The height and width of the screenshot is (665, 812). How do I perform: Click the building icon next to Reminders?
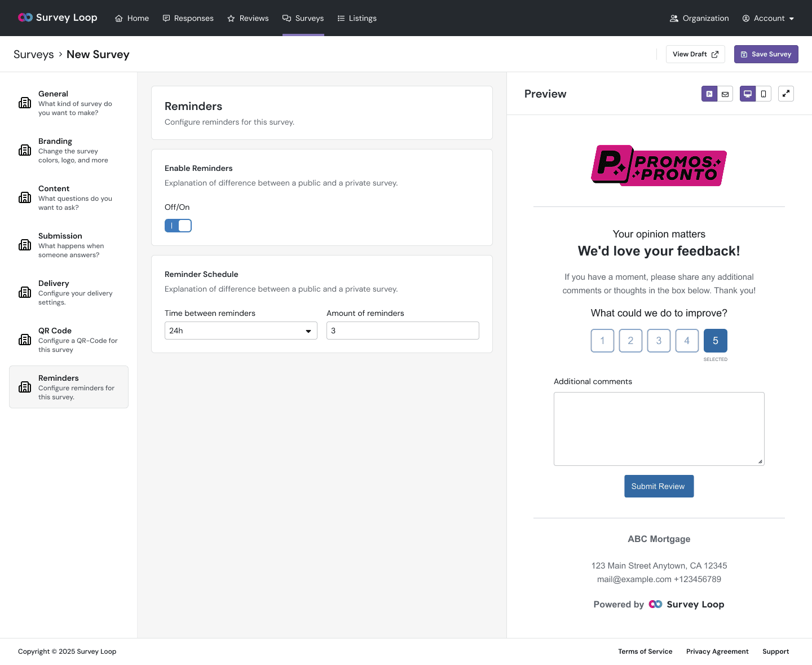pyautogui.click(x=25, y=387)
